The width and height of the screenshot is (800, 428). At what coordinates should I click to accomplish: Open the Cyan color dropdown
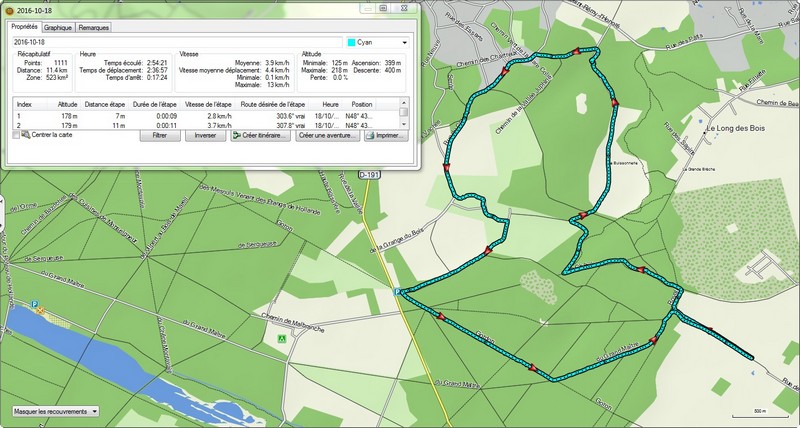click(377, 42)
